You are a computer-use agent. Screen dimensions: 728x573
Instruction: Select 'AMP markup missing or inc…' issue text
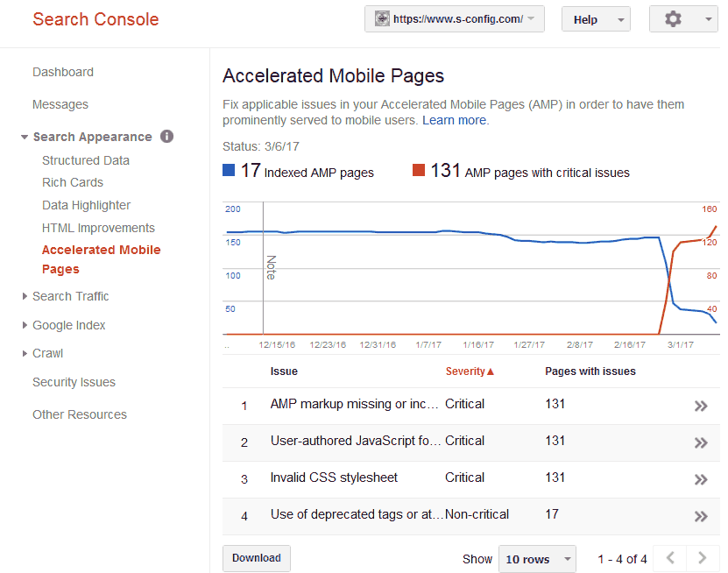pyautogui.click(x=354, y=404)
